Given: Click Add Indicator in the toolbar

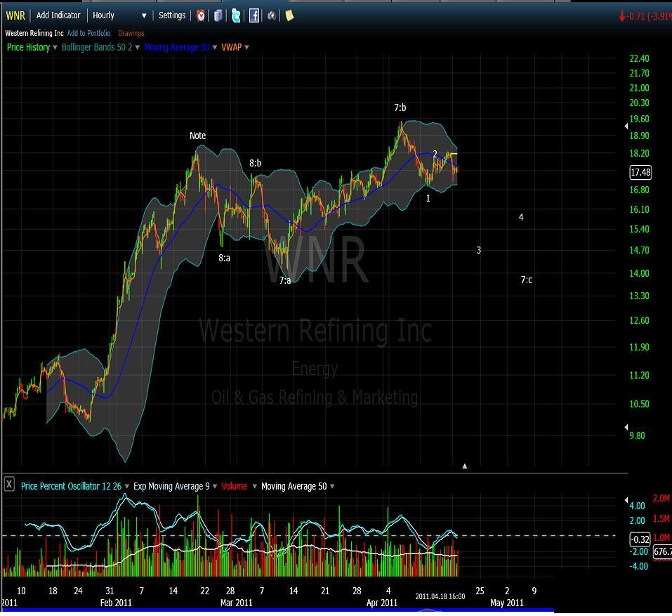Looking at the screenshot, I should point(58,15).
